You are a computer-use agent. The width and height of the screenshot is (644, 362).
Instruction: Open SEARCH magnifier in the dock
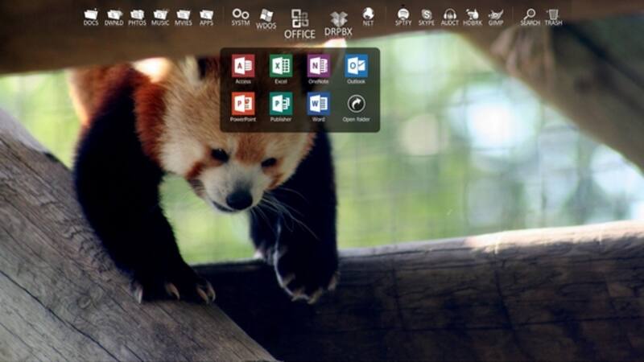click(x=530, y=15)
